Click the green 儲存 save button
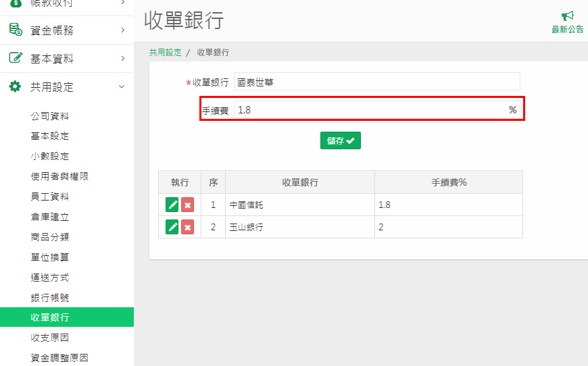Viewport: 588px width, 366px height. point(341,140)
